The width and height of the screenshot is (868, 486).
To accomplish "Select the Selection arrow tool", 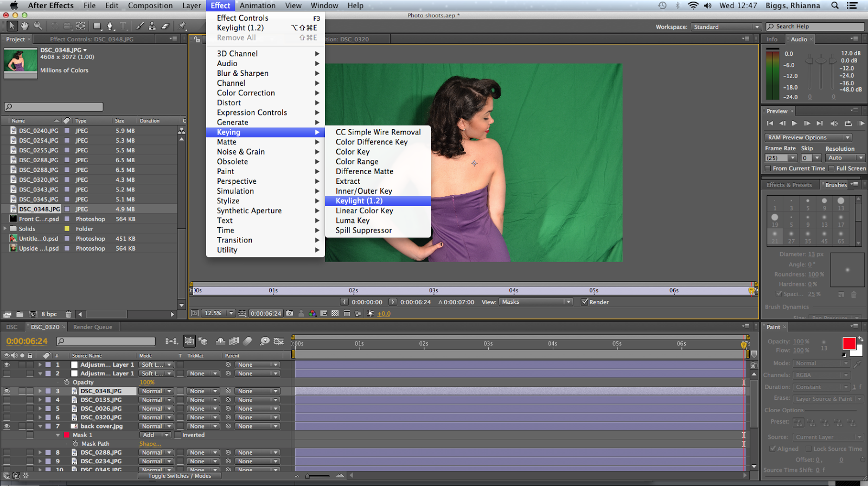I will click(x=12, y=26).
